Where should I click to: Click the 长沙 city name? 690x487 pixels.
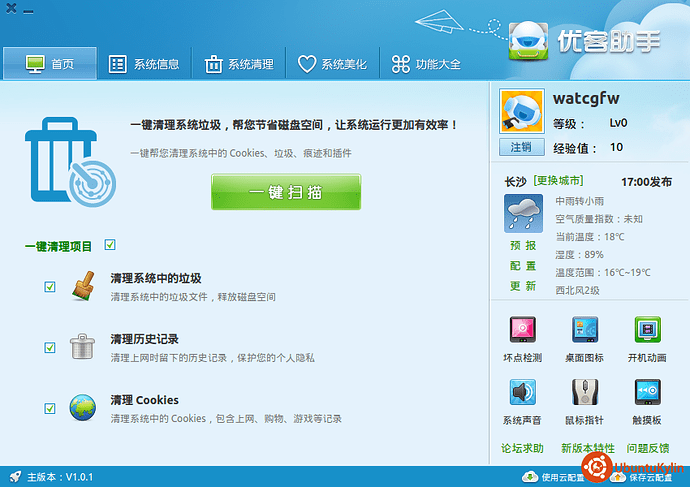tap(515, 182)
